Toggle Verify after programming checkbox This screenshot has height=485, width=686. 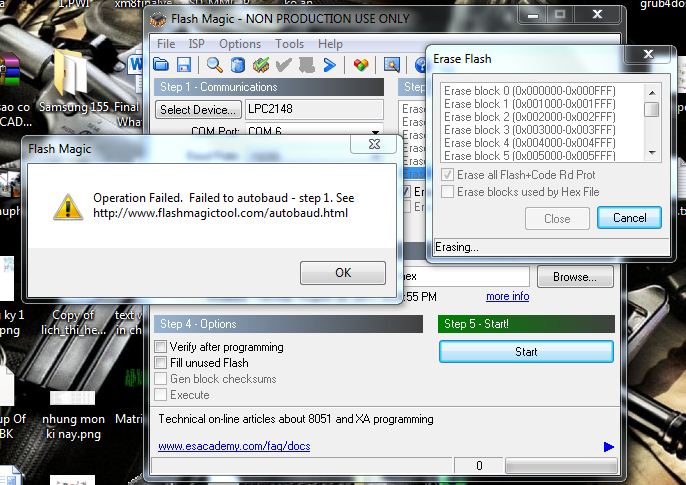point(161,347)
